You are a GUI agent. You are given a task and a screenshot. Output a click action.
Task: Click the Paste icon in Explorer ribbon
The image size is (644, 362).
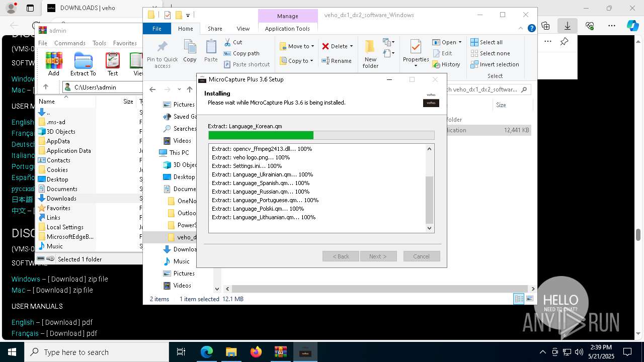click(211, 51)
